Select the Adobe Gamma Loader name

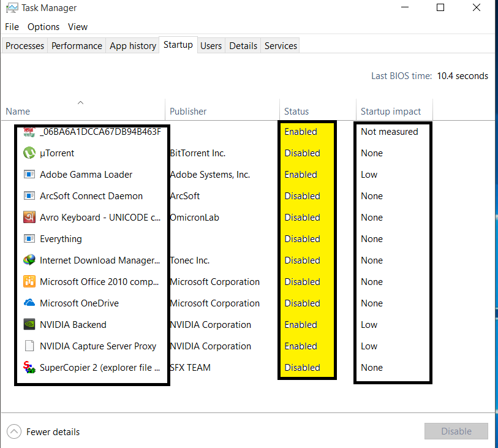86,175
